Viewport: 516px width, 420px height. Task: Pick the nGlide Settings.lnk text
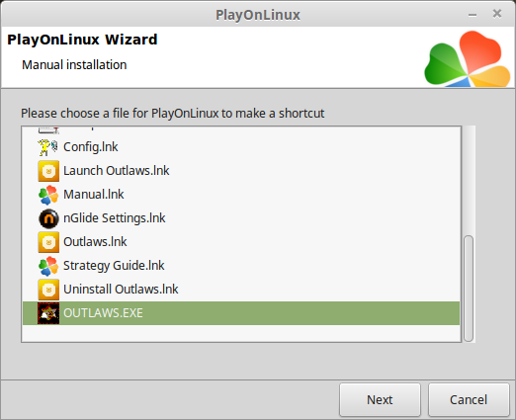point(115,218)
